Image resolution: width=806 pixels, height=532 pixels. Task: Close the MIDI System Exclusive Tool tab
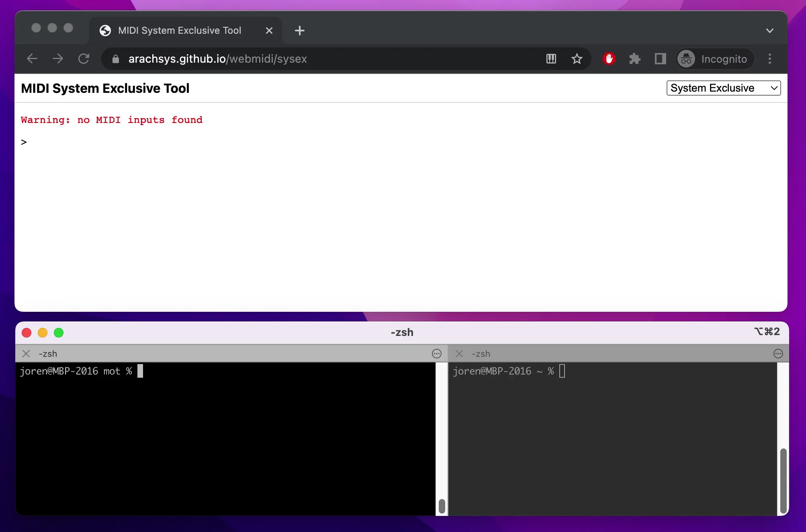[269, 30]
